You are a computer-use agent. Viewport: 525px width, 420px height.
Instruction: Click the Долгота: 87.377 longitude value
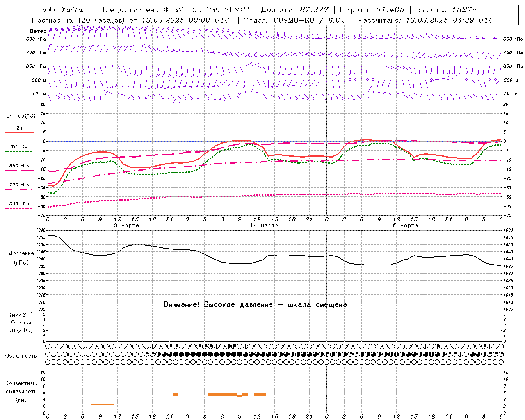[295, 10]
